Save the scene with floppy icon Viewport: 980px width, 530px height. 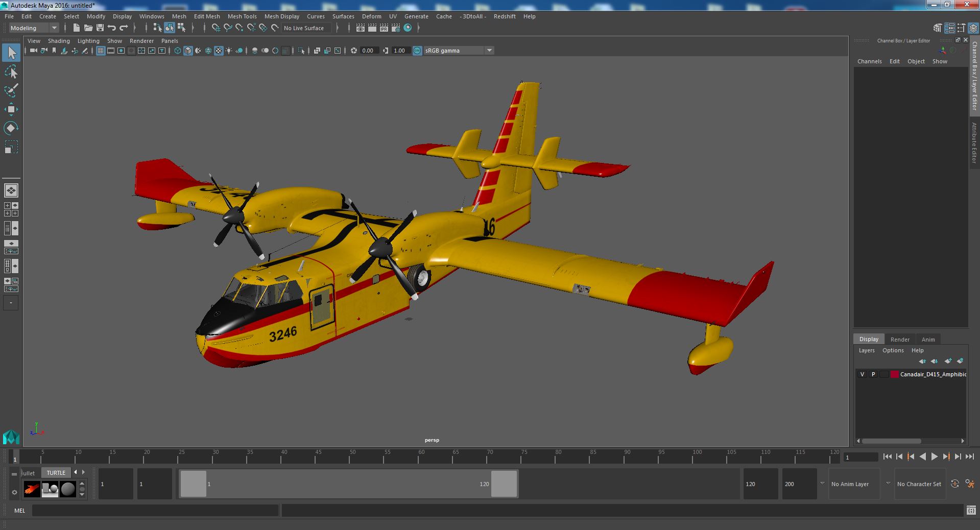coord(100,28)
